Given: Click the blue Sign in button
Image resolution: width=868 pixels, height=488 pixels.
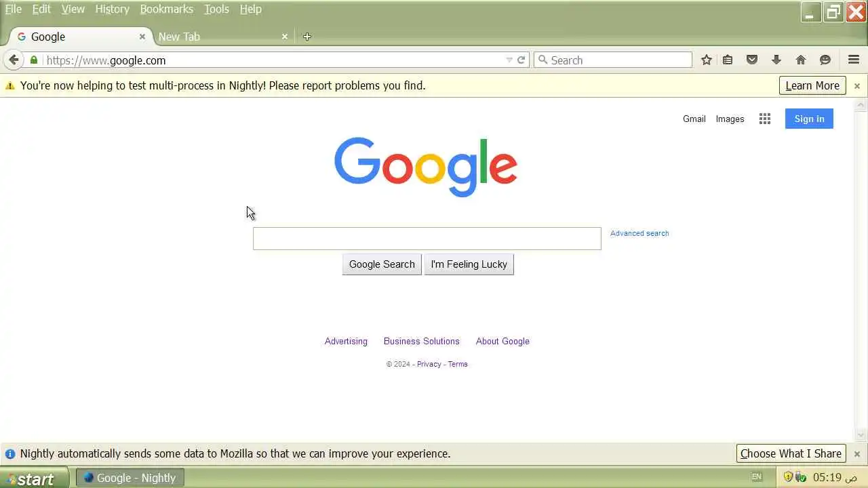Looking at the screenshot, I should tap(809, 119).
